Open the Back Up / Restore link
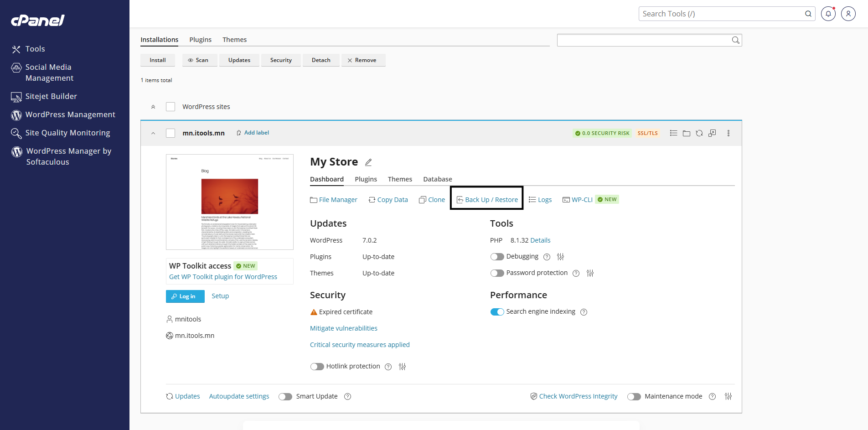 pyautogui.click(x=487, y=200)
